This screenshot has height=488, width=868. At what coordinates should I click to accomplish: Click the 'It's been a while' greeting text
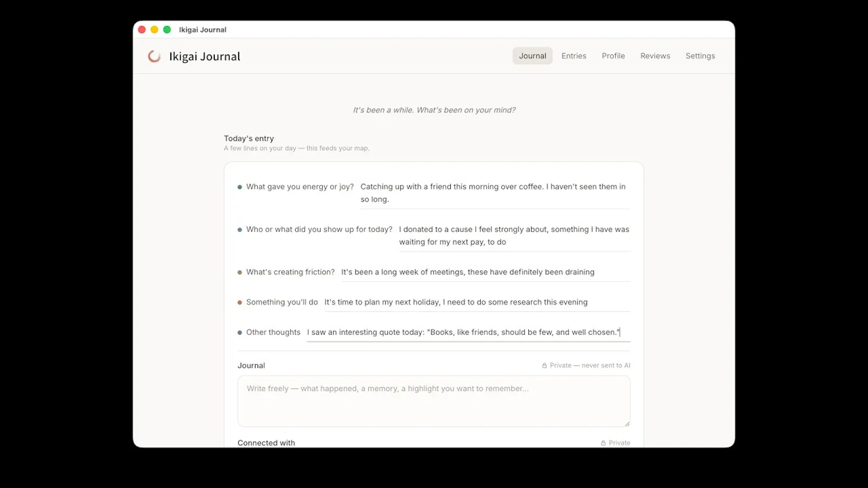click(x=434, y=110)
